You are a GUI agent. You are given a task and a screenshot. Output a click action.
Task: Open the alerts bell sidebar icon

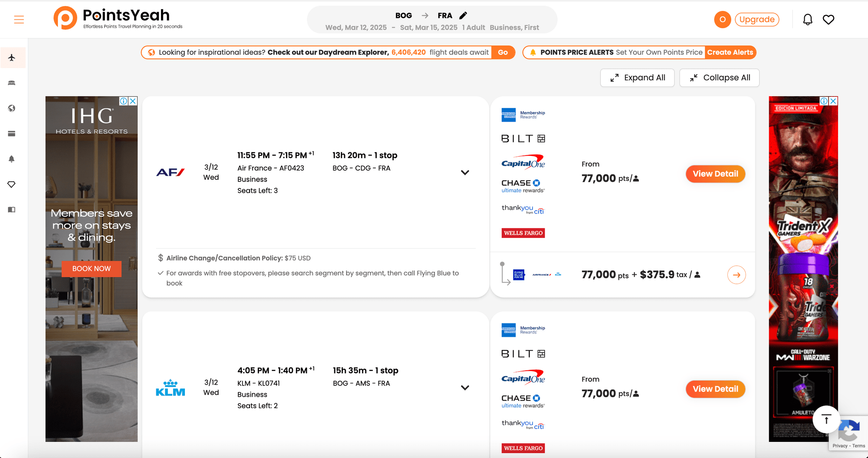click(x=12, y=159)
